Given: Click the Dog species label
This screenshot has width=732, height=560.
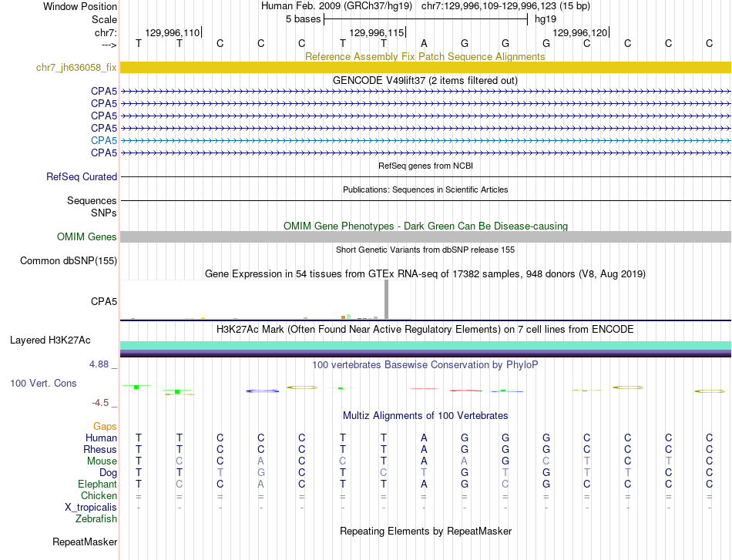Looking at the screenshot, I should (108, 473).
